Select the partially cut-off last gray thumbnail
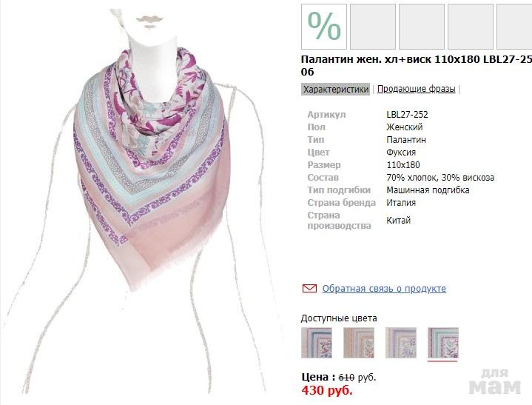This screenshot has width=532, height=405. (514, 27)
